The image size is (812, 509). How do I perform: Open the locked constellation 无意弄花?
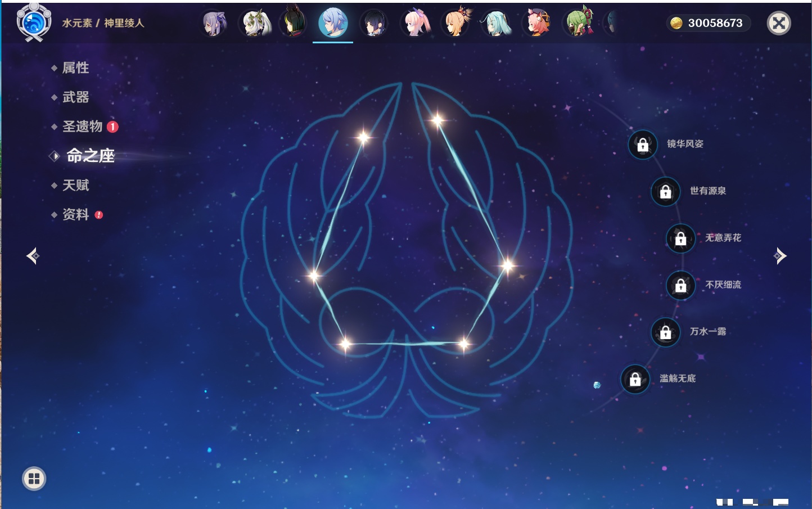pos(681,238)
